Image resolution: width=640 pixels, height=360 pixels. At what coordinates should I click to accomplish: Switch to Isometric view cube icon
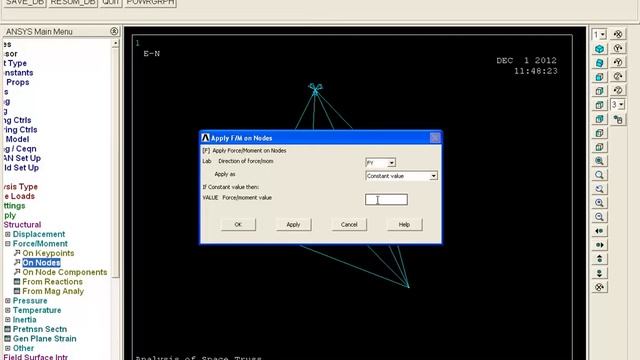599,49
